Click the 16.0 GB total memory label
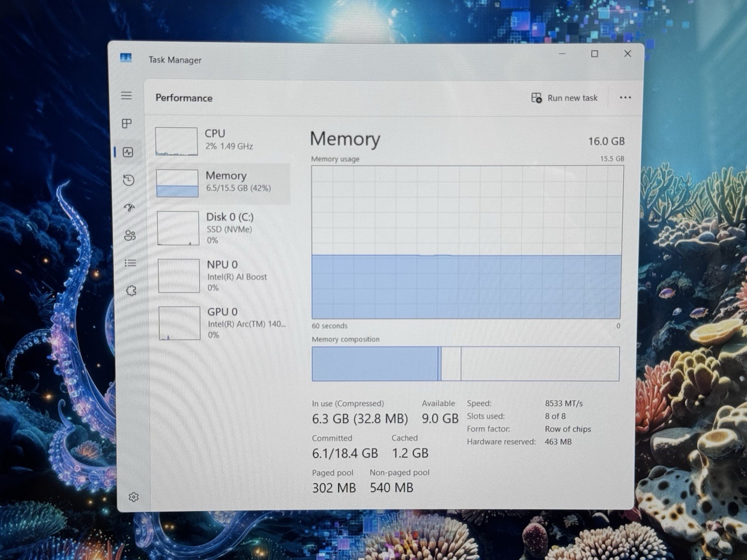This screenshot has width=747, height=560. coord(606,141)
